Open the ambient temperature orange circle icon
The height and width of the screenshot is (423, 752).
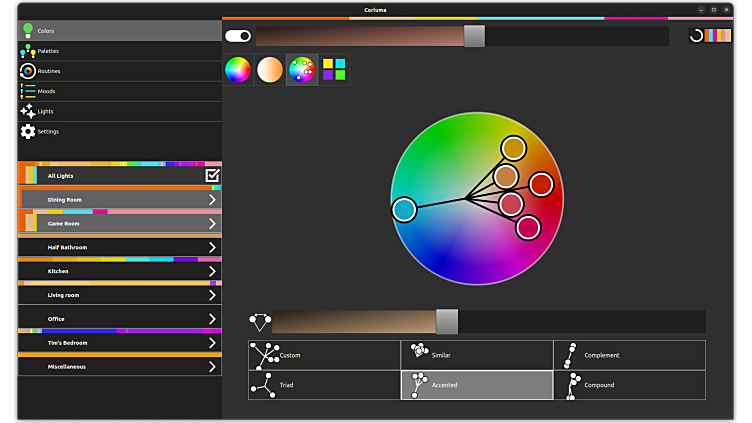pyautogui.click(x=270, y=70)
